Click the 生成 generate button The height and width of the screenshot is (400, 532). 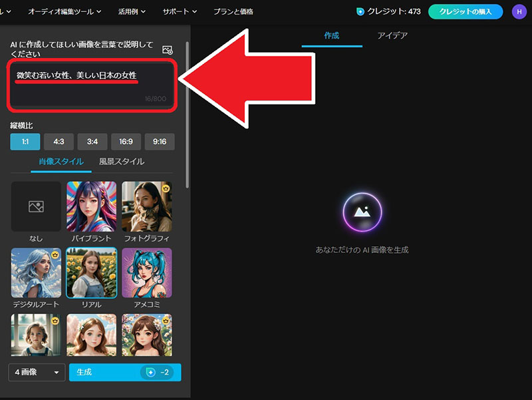[124, 372]
